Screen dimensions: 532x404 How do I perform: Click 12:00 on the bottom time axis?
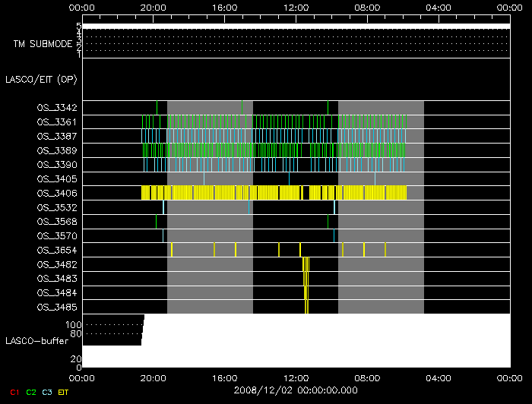(x=296, y=377)
